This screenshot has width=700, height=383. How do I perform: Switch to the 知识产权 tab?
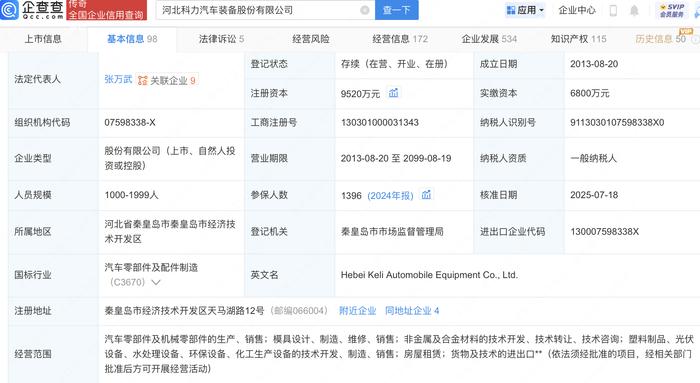(x=578, y=39)
